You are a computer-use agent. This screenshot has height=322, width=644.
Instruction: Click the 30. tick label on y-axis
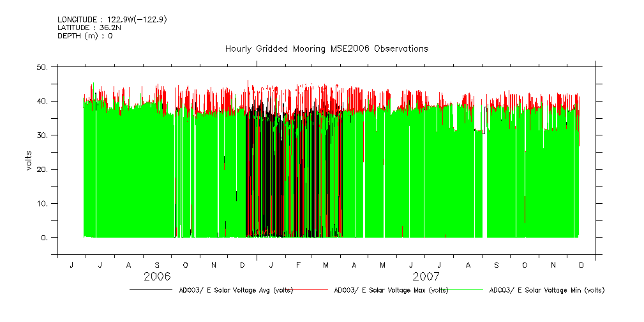(43, 135)
